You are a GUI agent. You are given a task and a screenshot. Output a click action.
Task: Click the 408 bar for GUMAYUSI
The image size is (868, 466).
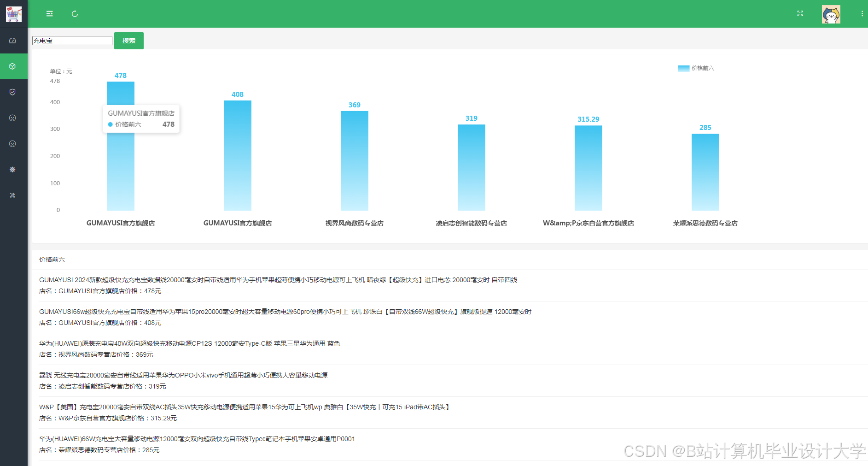point(238,156)
